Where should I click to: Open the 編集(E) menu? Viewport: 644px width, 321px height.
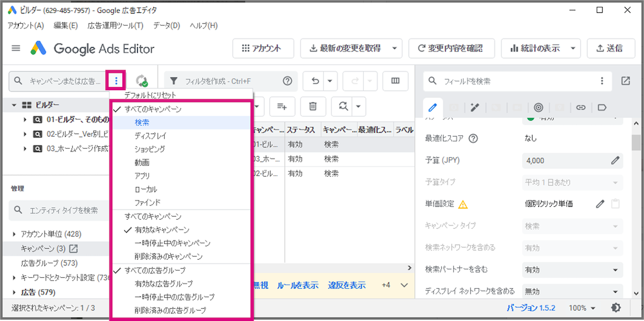pyautogui.click(x=66, y=26)
